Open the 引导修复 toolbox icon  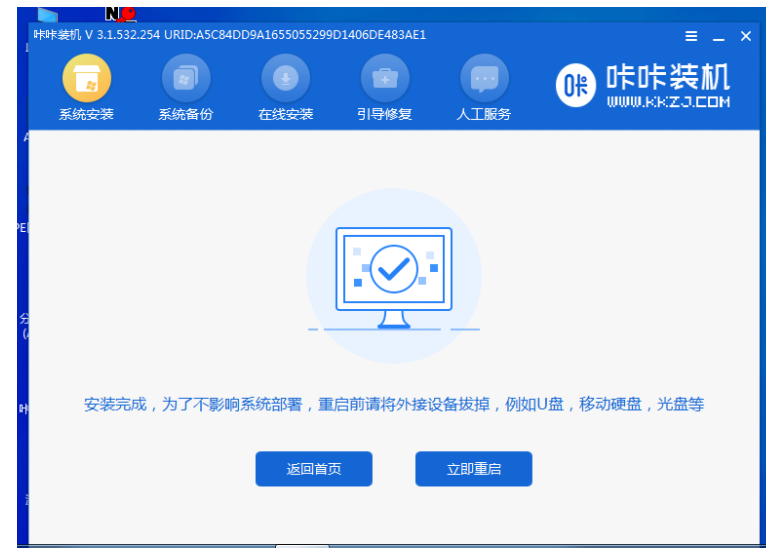coord(385,79)
